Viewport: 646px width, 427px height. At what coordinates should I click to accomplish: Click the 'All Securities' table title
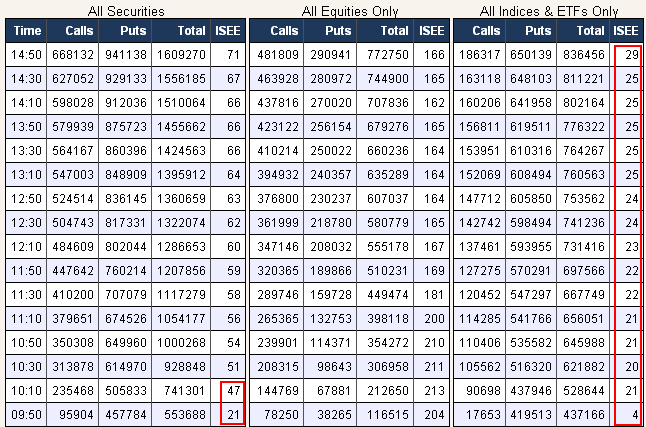click(126, 11)
